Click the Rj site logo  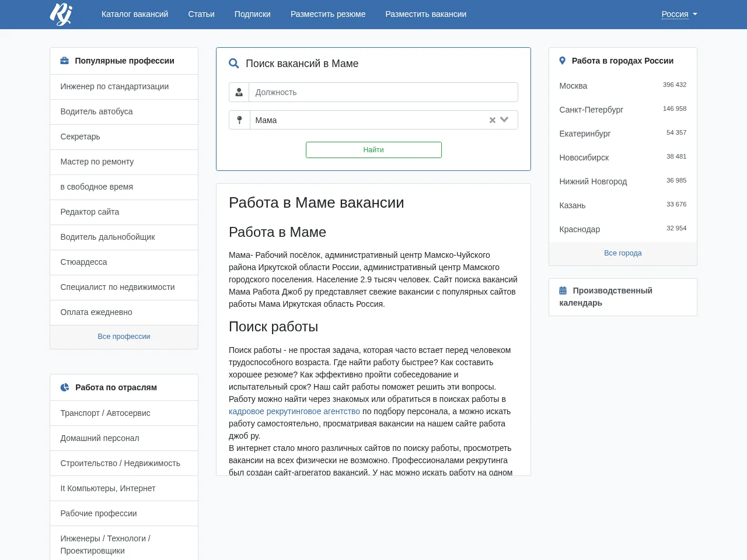click(x=61, y=14)
